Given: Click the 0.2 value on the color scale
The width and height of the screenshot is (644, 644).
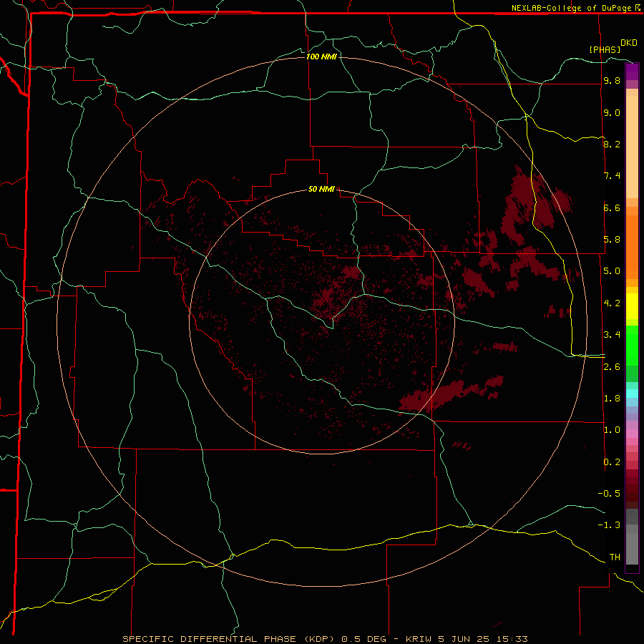Looking at the screenshot, I should (612, 462).
